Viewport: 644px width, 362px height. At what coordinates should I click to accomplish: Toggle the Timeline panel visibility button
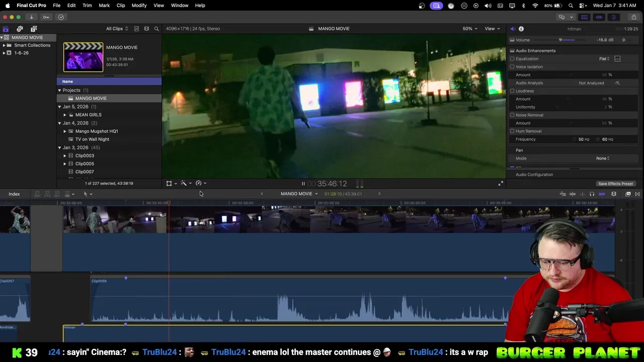click(599, 17)
